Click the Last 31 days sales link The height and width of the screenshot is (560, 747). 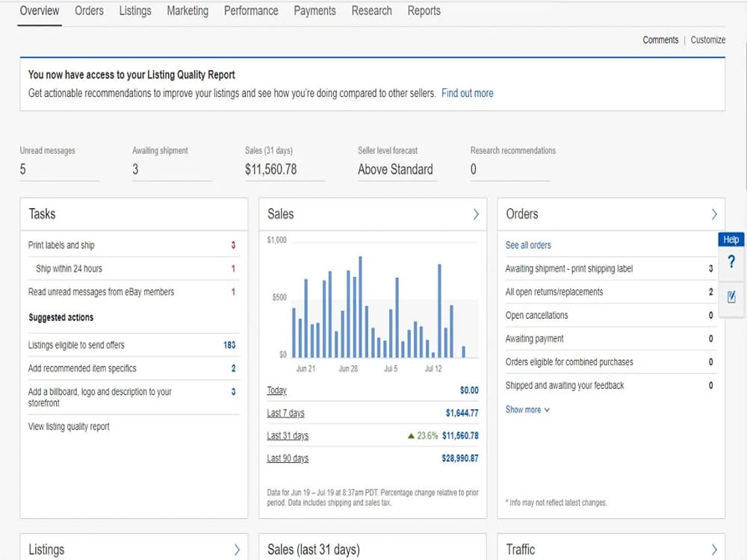click(x=288, y=436)
